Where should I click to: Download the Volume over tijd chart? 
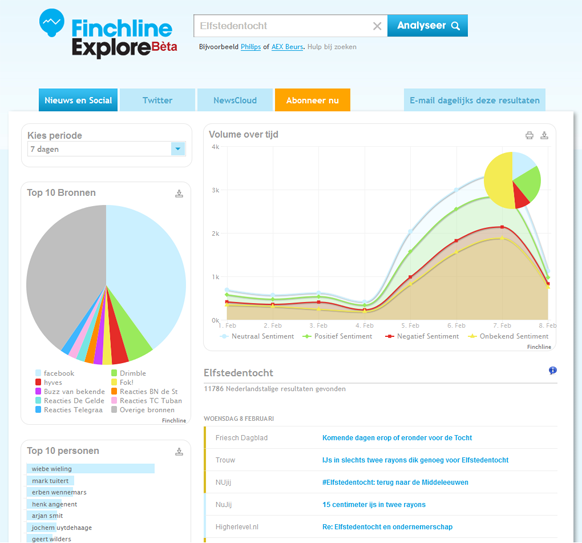(x=544, y=135)
